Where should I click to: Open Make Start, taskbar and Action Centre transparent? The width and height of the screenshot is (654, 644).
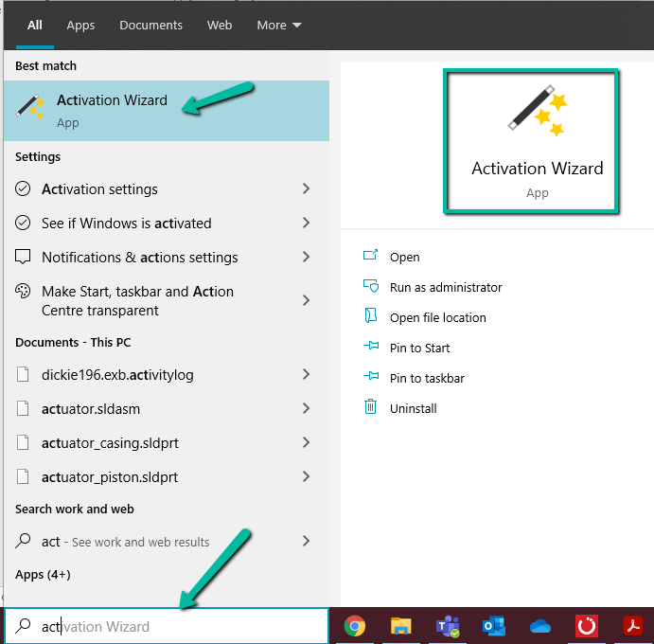click(x=167, y=300)
